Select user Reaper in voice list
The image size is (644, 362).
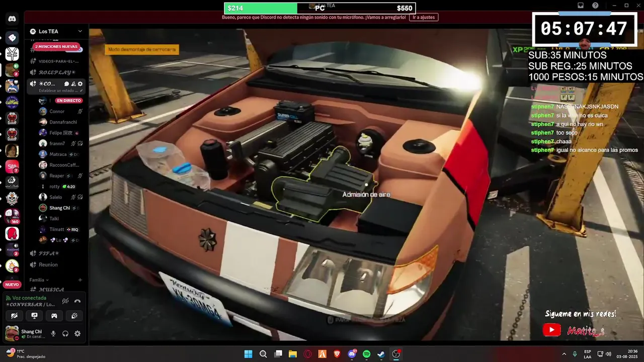pyautogui.click(x=60, y=176)
